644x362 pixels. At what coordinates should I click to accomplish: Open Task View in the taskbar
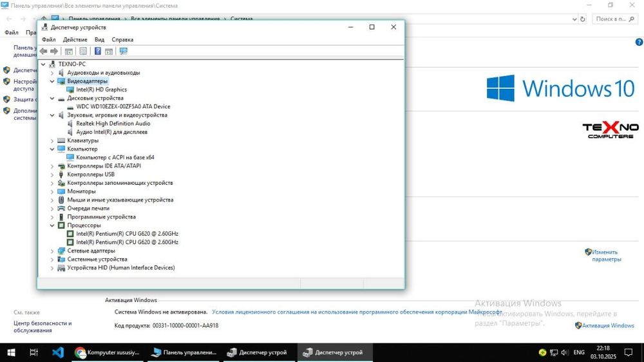point(33,352)
